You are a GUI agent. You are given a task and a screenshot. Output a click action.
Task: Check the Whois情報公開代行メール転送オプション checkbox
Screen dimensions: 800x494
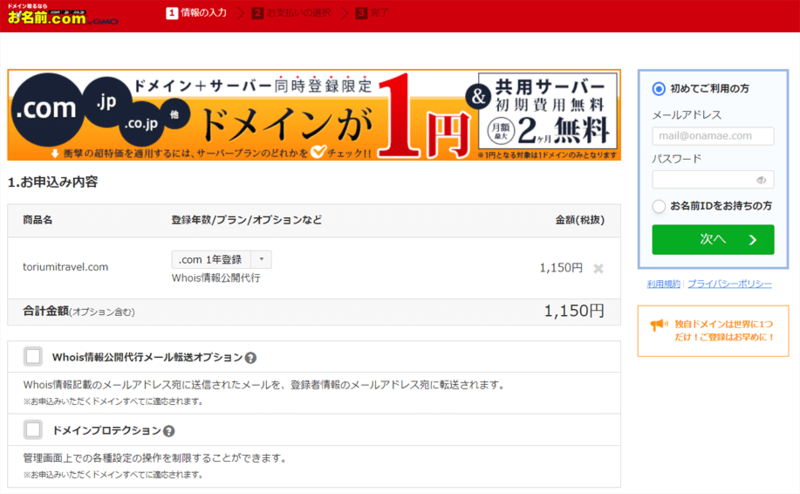click(x=33, y=356)
